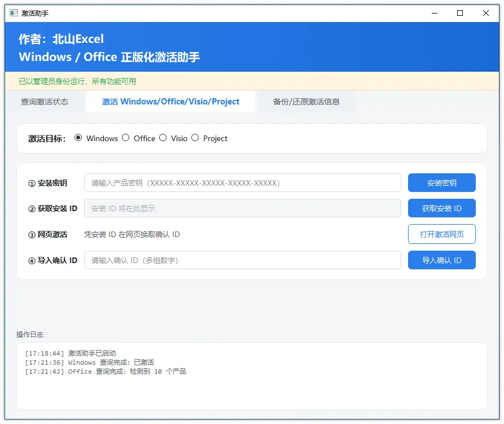Switch to 查询激活状态 tab
Screen dimensions: 504x424
[45, 102]
